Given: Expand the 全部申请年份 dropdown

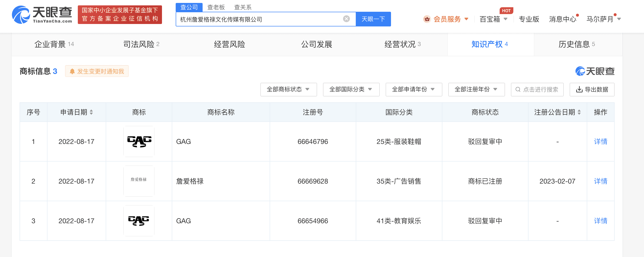Looking at the screenshot, I should (x=414, y=90).
